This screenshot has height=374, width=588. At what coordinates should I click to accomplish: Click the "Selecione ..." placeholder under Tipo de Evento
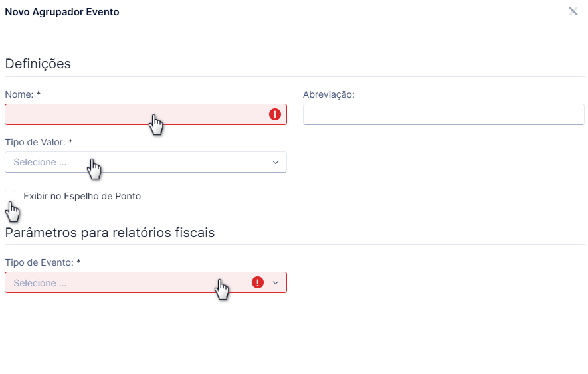click(40, 283)
